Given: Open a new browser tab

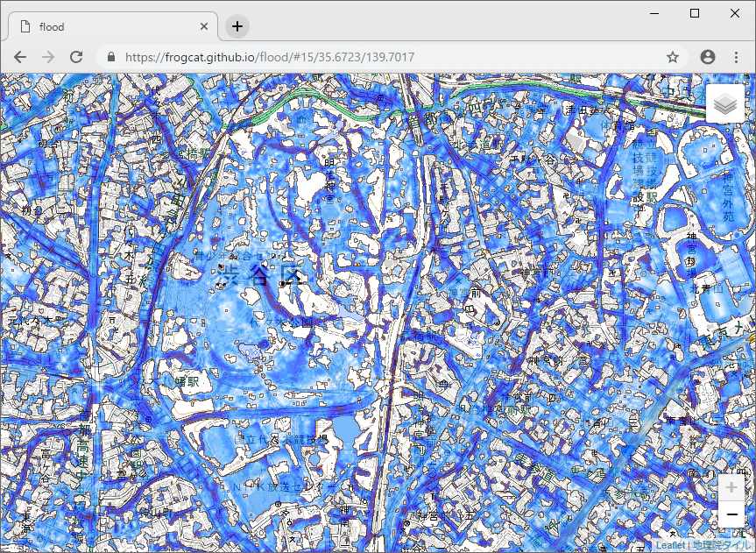Looking at the screenshot, I should [237, 26].
